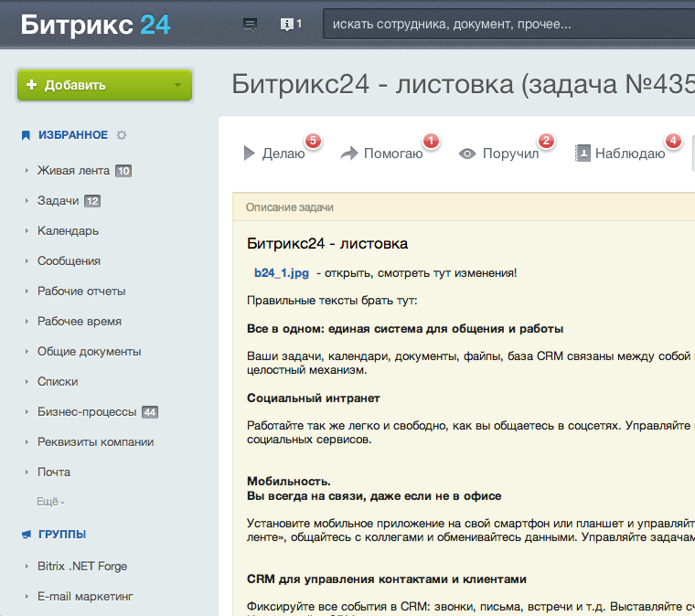The height and width of the screenshot is (616, 695).
Task: Click the Бизнес-процессы counter badge 44
Action: click(x=150, y=412)
